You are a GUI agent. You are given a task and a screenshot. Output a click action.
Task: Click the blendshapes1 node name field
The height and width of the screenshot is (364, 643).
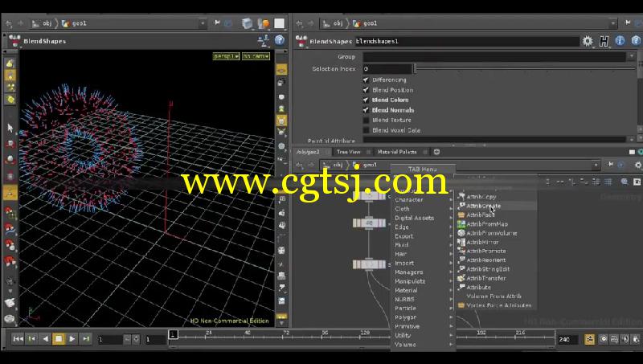click(467, 41)
